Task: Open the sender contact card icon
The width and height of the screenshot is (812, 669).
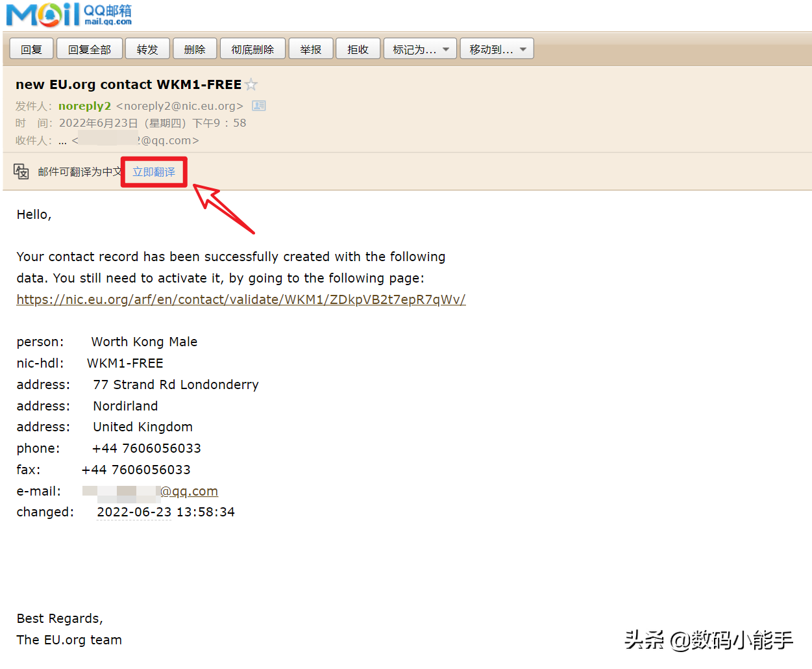Action: [x=259, y=106]
